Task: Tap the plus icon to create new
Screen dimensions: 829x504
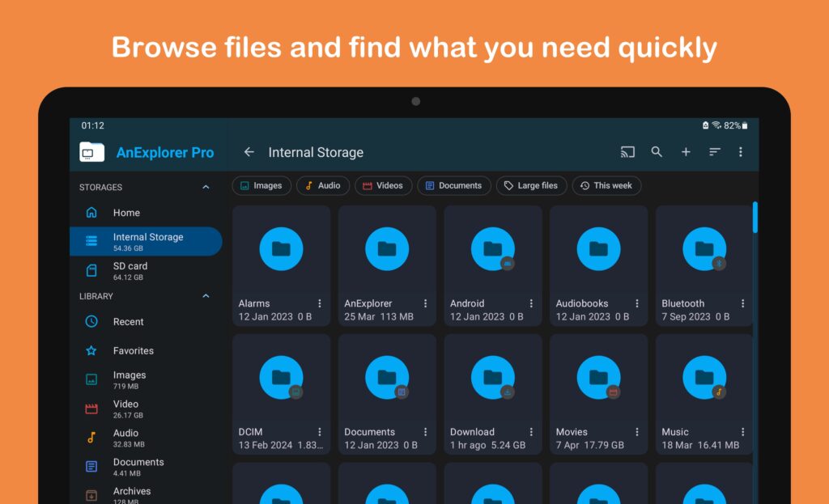Action: click(685, 151)
